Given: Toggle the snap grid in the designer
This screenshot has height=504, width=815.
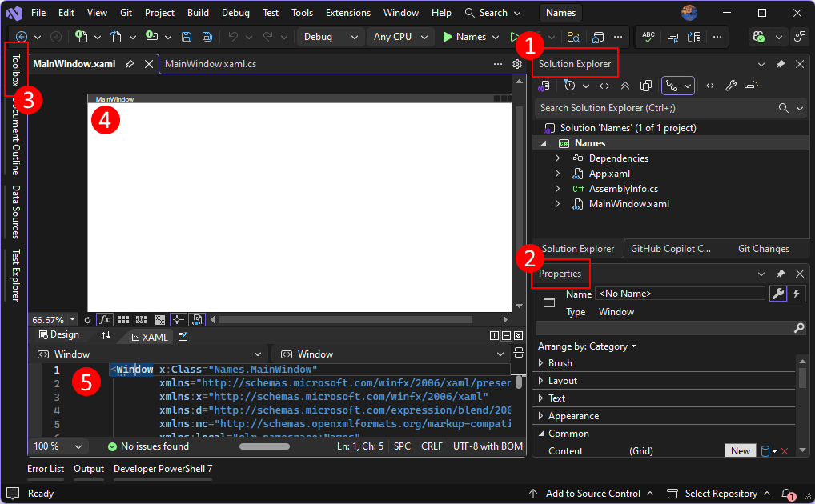Looking at the screenshot, I should (122, 318).
